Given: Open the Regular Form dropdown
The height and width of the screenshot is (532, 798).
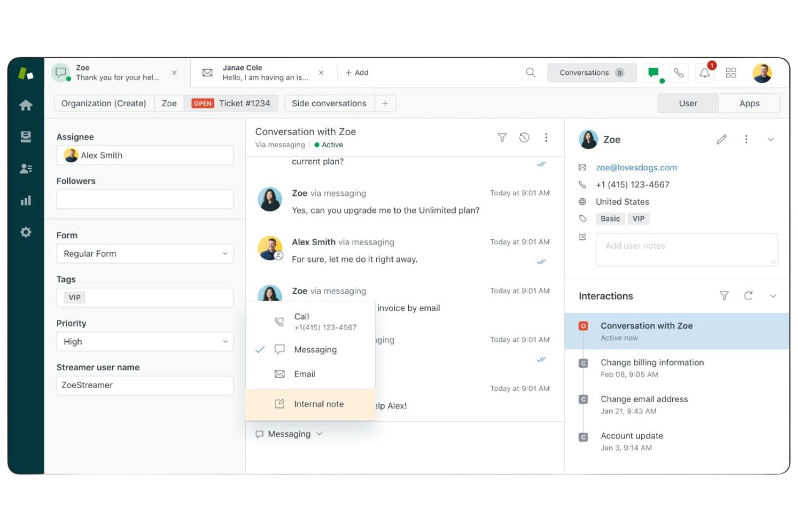Looking at the screenshot, I should [x=145, y=253].
